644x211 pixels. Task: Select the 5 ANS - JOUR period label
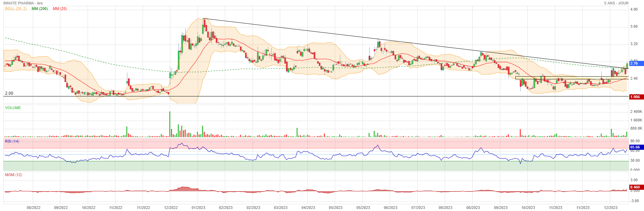click(616, 3)
